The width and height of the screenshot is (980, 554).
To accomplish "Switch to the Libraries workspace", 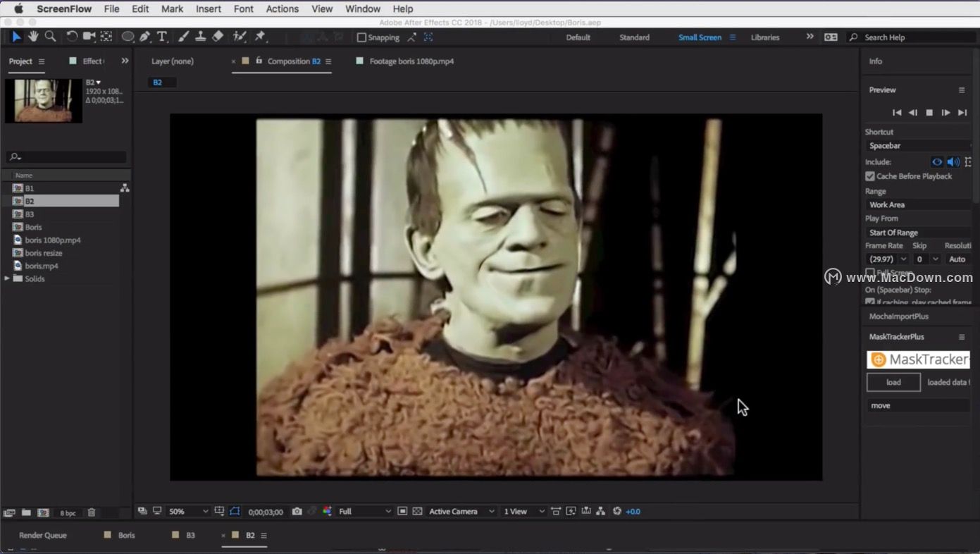I will tap(765, 37).
